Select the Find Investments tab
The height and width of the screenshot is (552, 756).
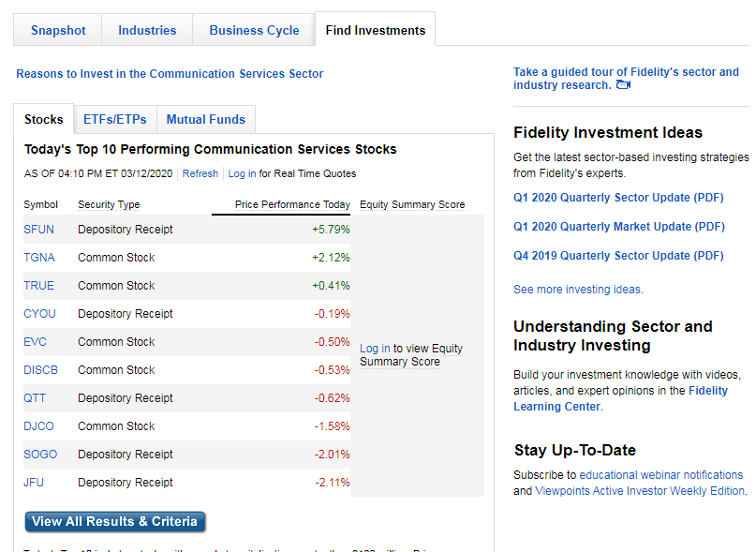click(x=375, y=30)
